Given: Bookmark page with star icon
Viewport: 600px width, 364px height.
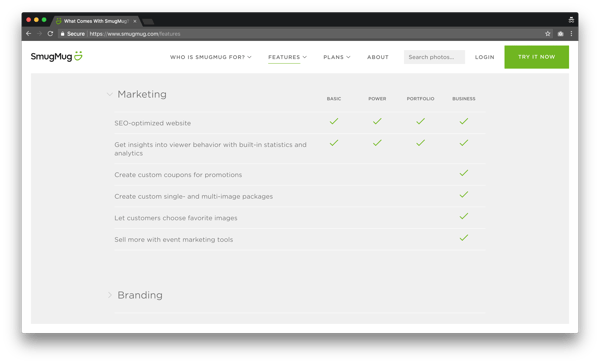Looking at the screenshot, I should point(548,34).
